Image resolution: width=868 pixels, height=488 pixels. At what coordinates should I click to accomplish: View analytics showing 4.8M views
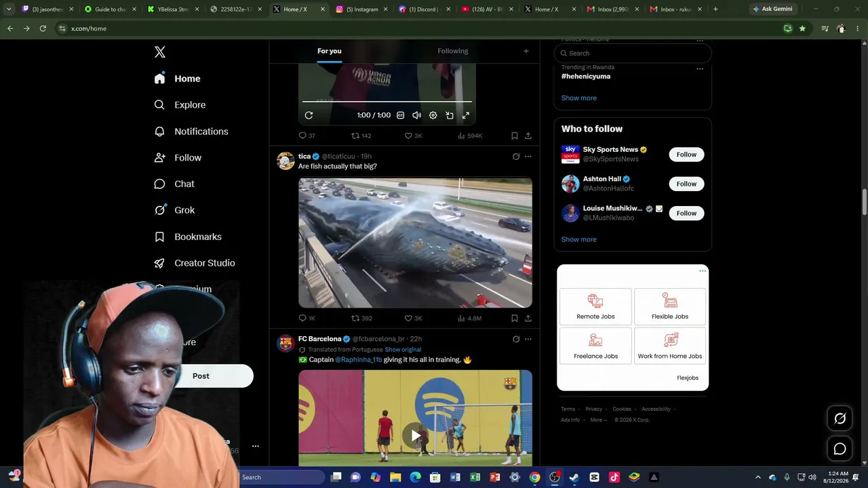coord(469,318)
